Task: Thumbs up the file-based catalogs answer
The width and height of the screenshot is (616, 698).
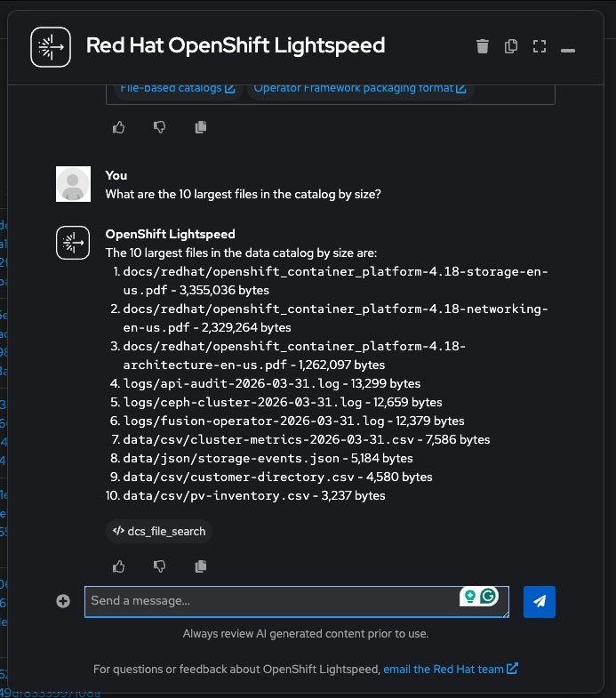Action: click(x=119, y=127)
